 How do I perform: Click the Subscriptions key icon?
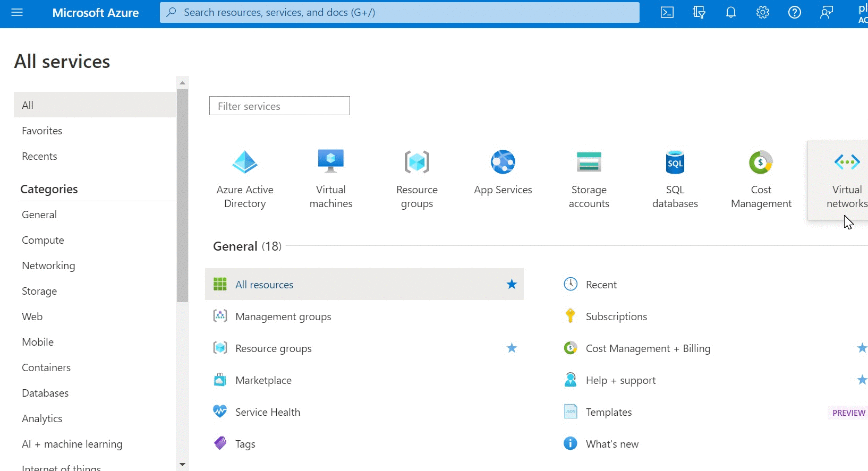(x=571, y=316)
